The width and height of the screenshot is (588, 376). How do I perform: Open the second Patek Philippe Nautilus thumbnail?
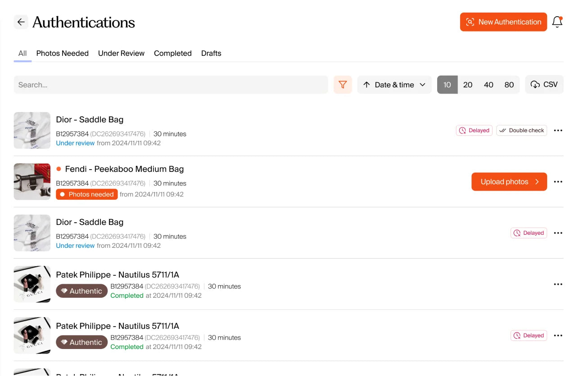[32, 336]
